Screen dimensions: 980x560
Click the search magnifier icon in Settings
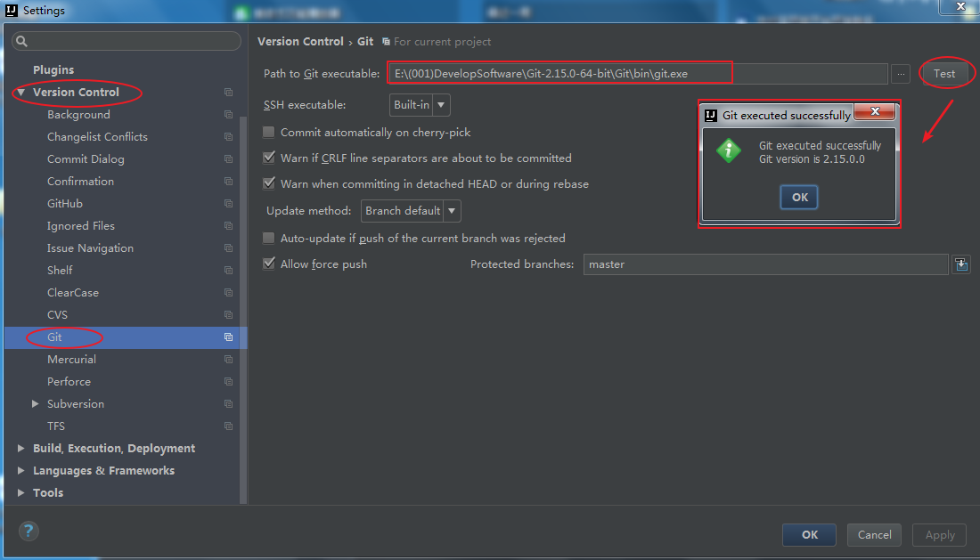21,40
